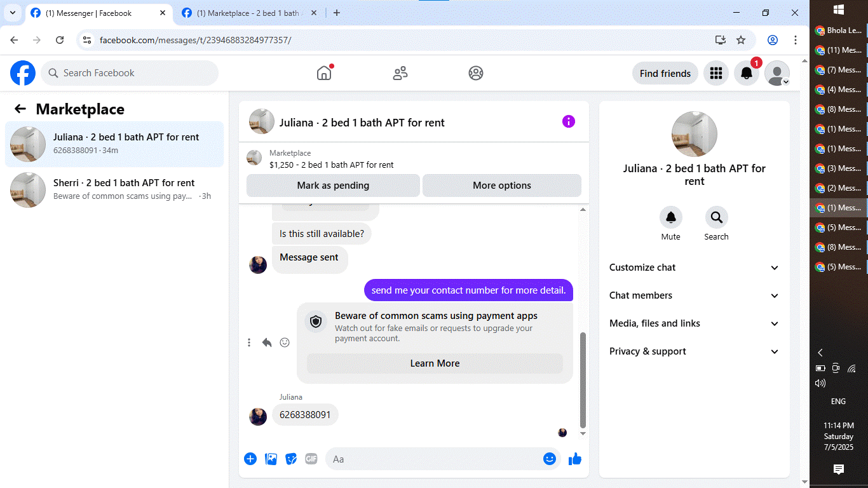This screenshot has height=488, width=868.
Task: Open Windows notification center icon
Action: 839,470
